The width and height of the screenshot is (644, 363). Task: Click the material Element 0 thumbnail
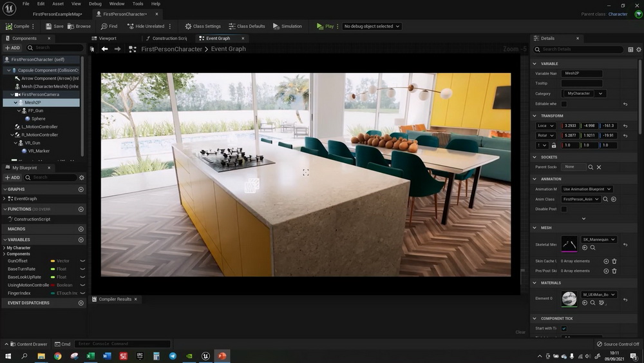569,299
